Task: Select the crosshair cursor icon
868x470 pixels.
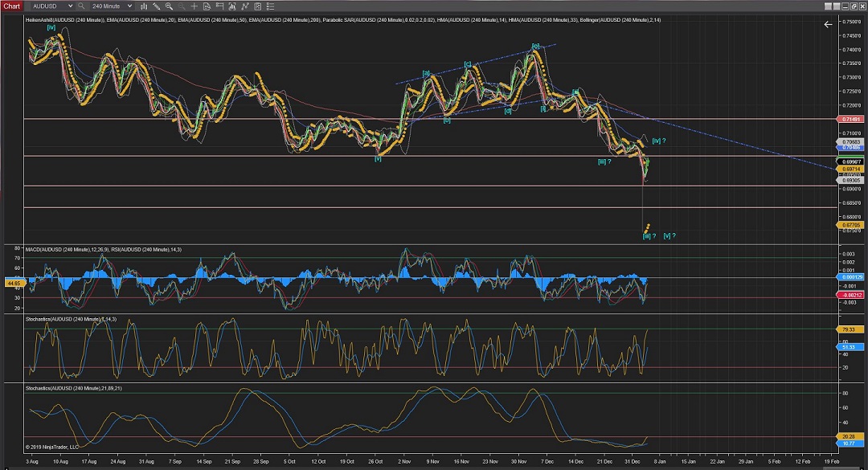Action: [x=194, y=6]
